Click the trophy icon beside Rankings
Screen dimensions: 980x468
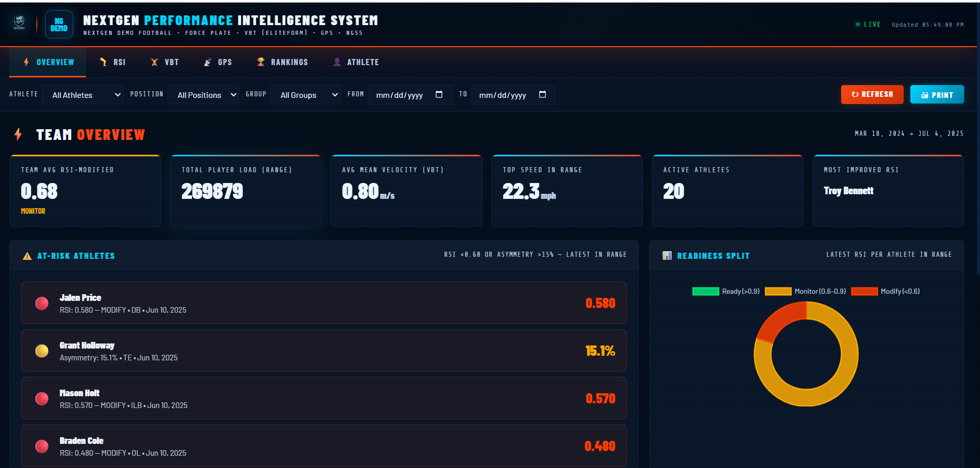click(x=261, y=62)
